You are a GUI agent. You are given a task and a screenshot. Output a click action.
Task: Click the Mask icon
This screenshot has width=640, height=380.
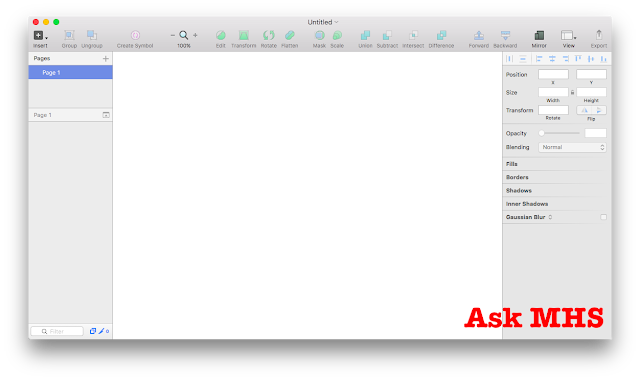point(319,35)
